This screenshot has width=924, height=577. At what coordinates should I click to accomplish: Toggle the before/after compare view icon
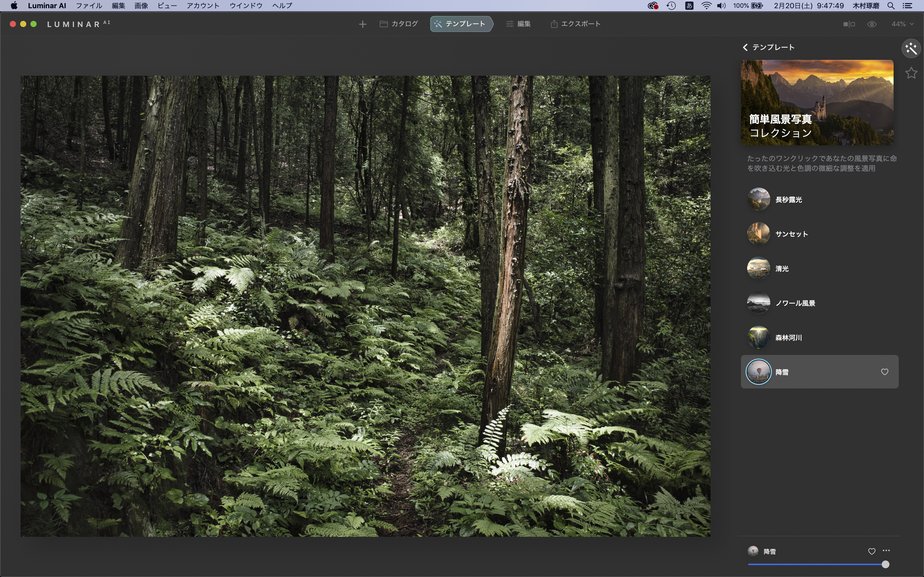[x=849, y=24]
